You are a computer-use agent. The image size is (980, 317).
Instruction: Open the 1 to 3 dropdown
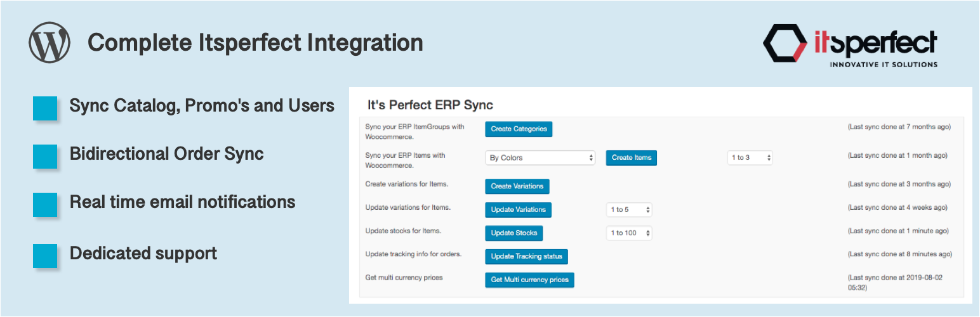pyautogui.click(x=750, y=158)
